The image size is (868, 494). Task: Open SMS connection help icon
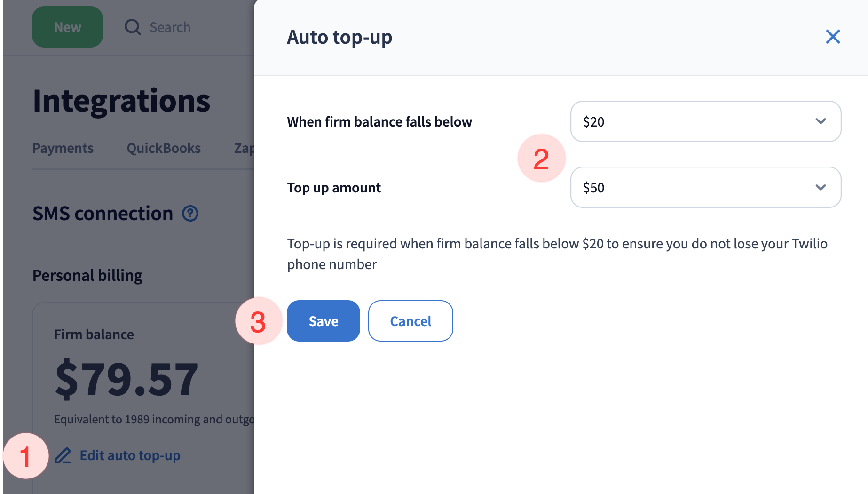pos(190,214)
